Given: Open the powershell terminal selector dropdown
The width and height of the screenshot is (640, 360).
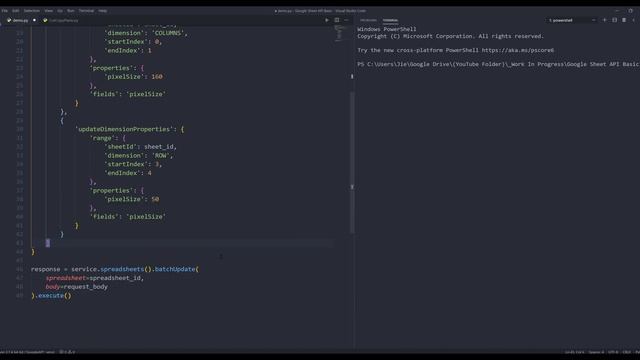Looking at the screenshot, I should pyautogui.click(x=571, y=20).
